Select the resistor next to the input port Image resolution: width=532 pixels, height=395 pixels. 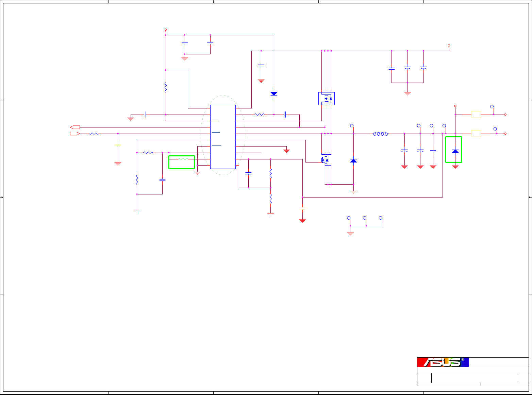coord(94,134)
